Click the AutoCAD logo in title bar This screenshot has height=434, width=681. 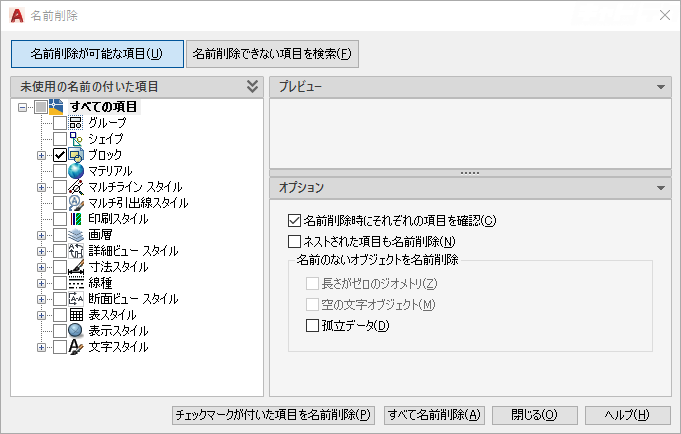pos(17,16)
